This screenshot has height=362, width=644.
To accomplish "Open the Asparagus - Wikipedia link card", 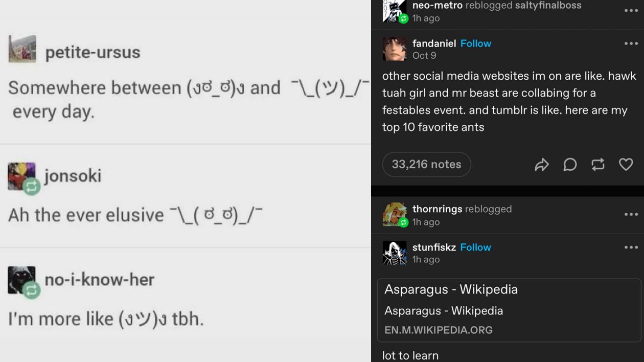I will tap(509, 310).
